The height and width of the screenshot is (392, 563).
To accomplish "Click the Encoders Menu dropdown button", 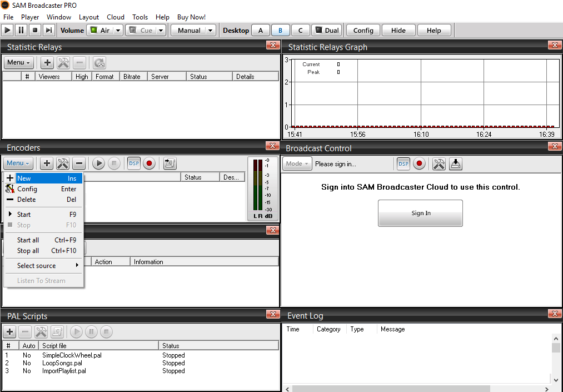I will (x=18, y=163).
